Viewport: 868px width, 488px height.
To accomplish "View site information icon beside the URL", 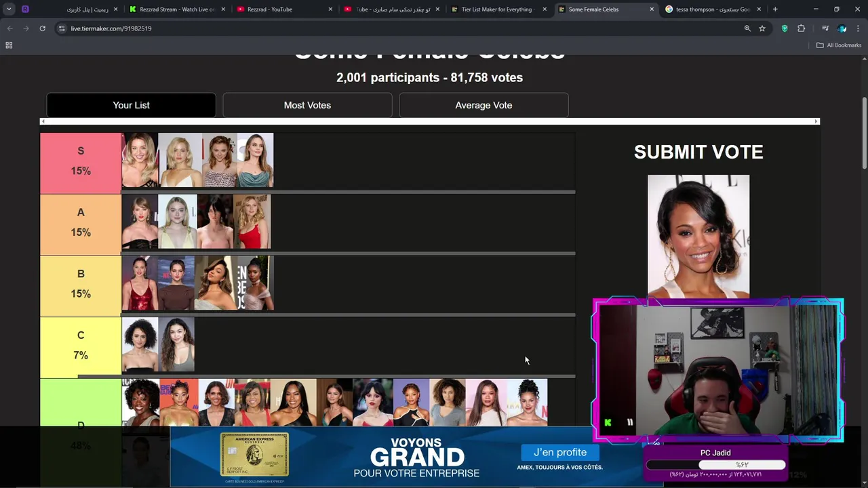I will [62, 28].
